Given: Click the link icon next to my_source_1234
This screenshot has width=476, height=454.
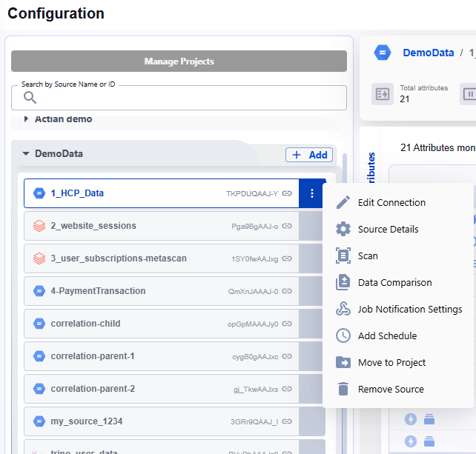Looking at the screenshot, I should 287,421.
